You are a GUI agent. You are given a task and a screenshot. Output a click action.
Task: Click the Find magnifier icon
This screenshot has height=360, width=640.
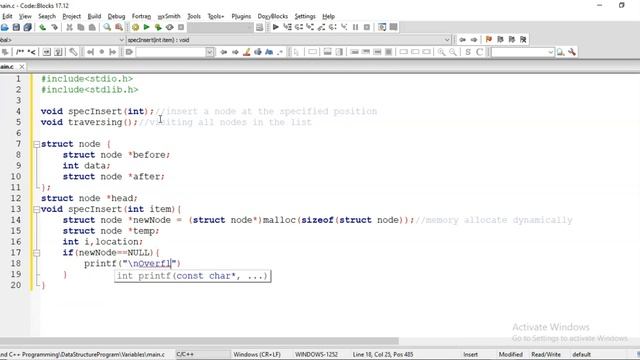107,27
